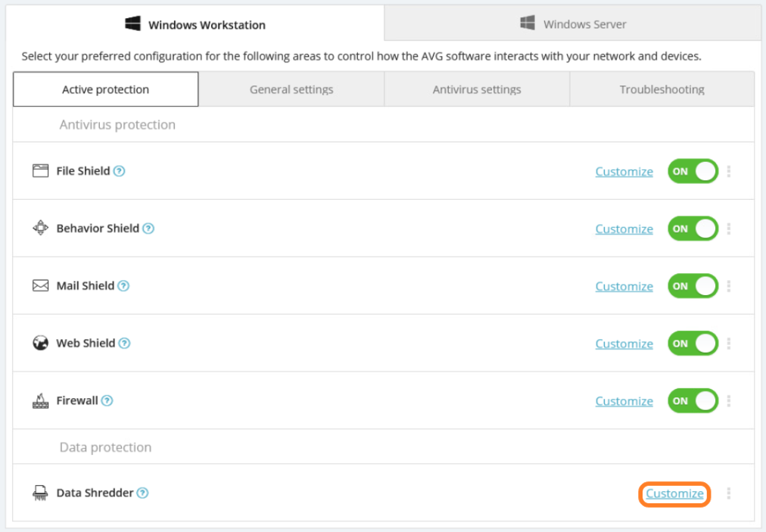
Task: Click the Data Shredder label text
Action: [95, 493]
